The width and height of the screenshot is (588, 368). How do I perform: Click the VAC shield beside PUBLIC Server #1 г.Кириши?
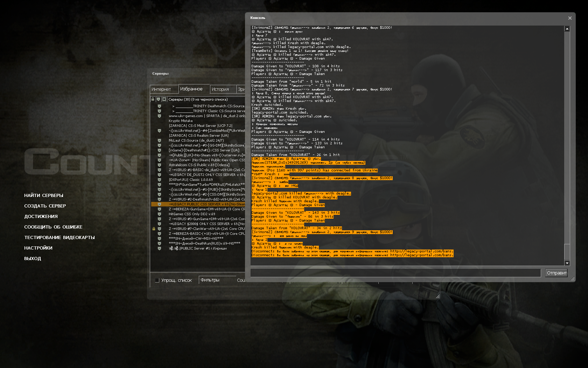159,248
